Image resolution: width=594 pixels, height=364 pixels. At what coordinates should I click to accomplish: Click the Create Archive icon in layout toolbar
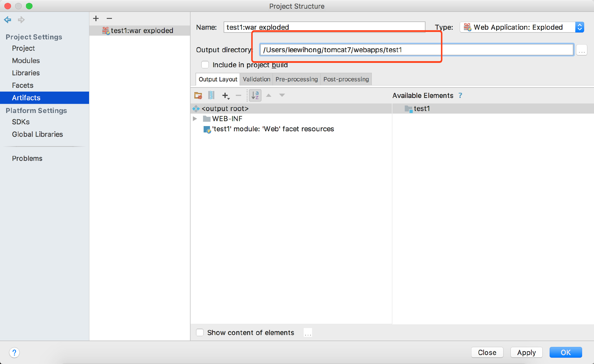(211, 95)
